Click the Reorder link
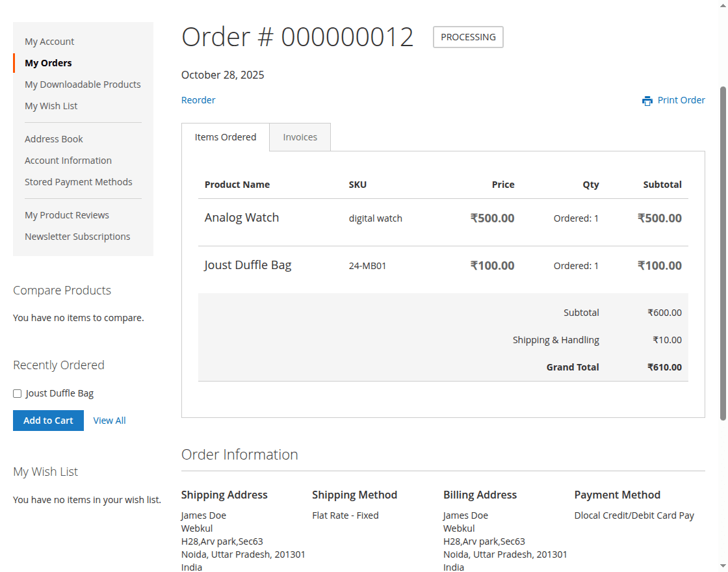The image size is (728, 572). click(198, 99)
